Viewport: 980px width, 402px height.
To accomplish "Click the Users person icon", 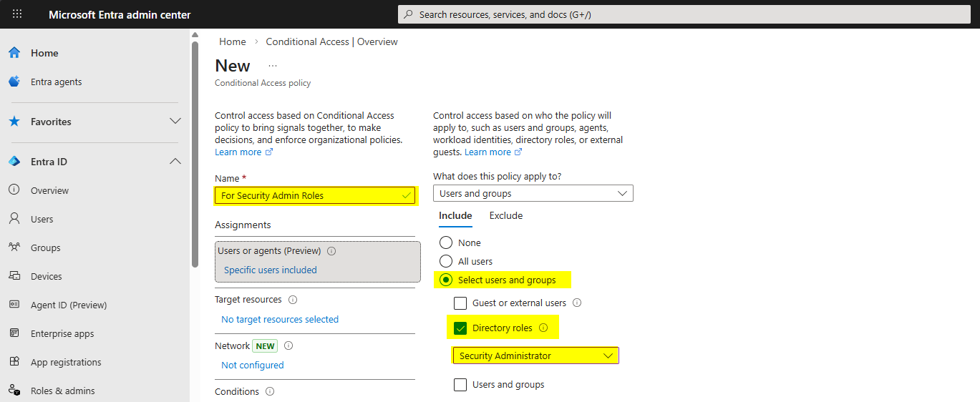I will pyautogui.click(x=14, y=219).
